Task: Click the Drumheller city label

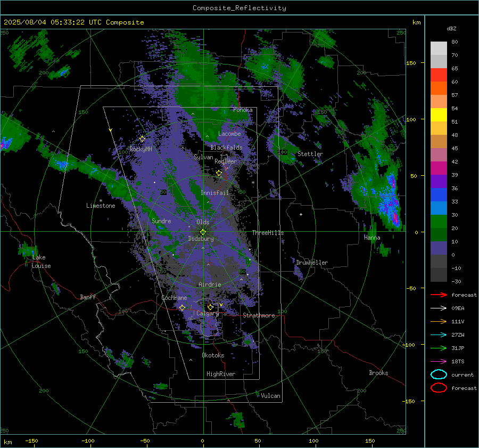Action: click(x=312, y=263)
